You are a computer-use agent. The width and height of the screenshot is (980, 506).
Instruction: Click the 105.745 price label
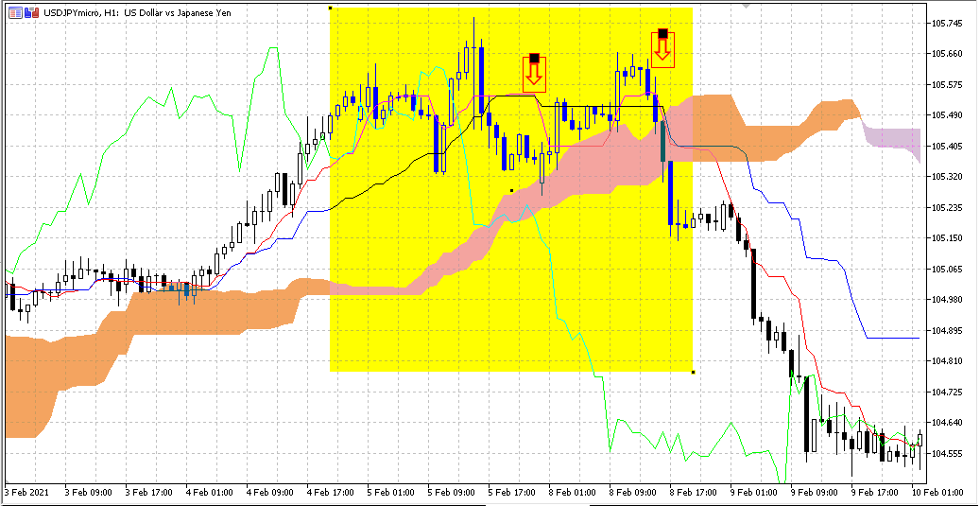click(x=947, y=23)
